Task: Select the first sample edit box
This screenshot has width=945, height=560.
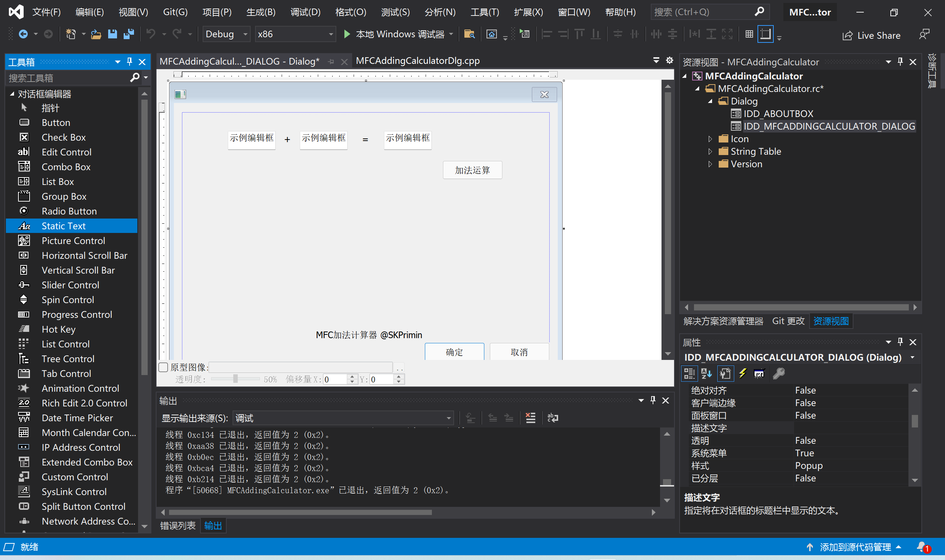Action: click(x=252, y=140)
